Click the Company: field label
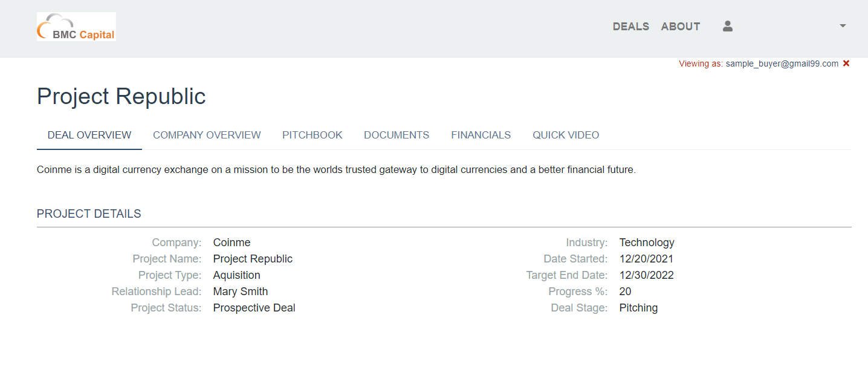The image size is (868, 378). [177, 243]
